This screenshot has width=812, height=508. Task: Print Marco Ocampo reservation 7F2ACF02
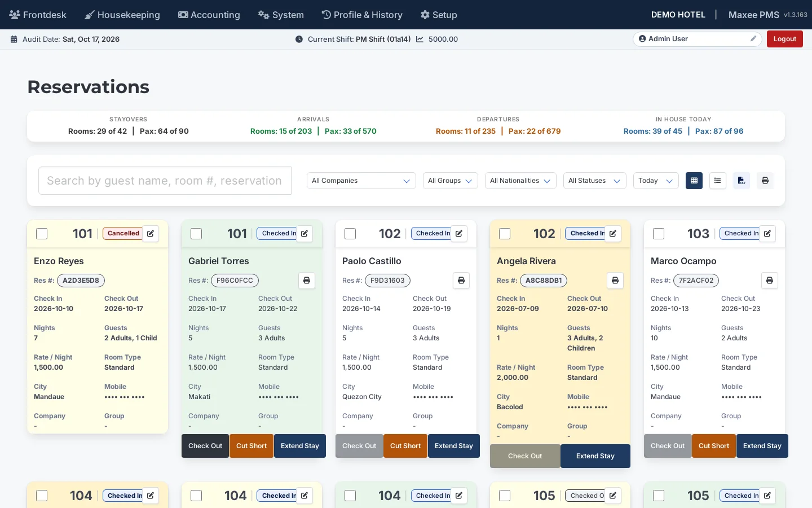pos(770,281)
